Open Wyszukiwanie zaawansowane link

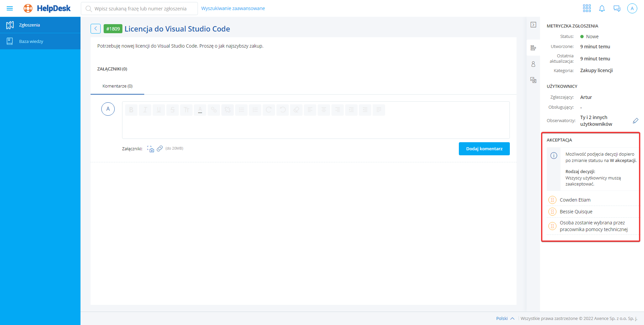tap(233, 8)
